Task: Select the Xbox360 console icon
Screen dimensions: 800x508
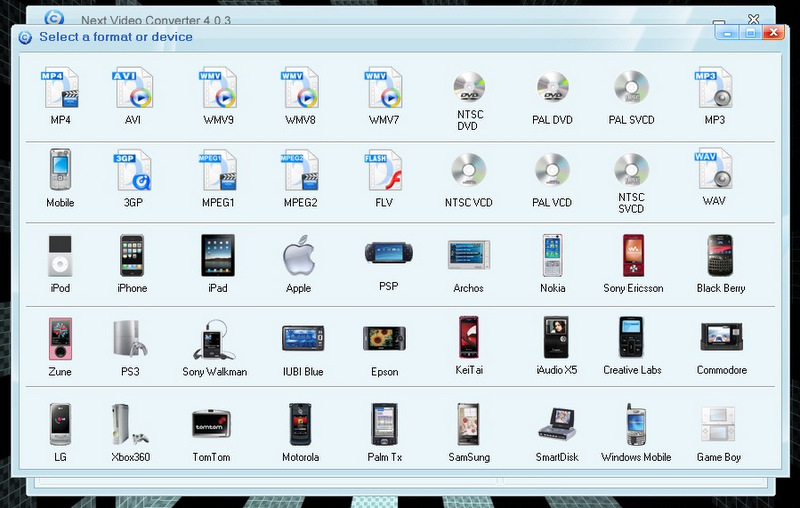Action: pyautogui.click(x=130, y=424)
